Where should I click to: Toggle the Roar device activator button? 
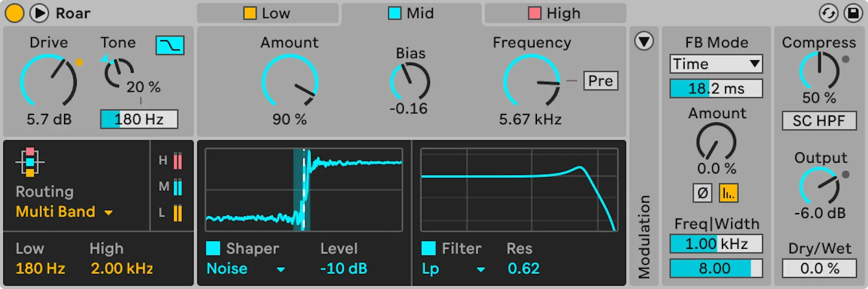14,13
